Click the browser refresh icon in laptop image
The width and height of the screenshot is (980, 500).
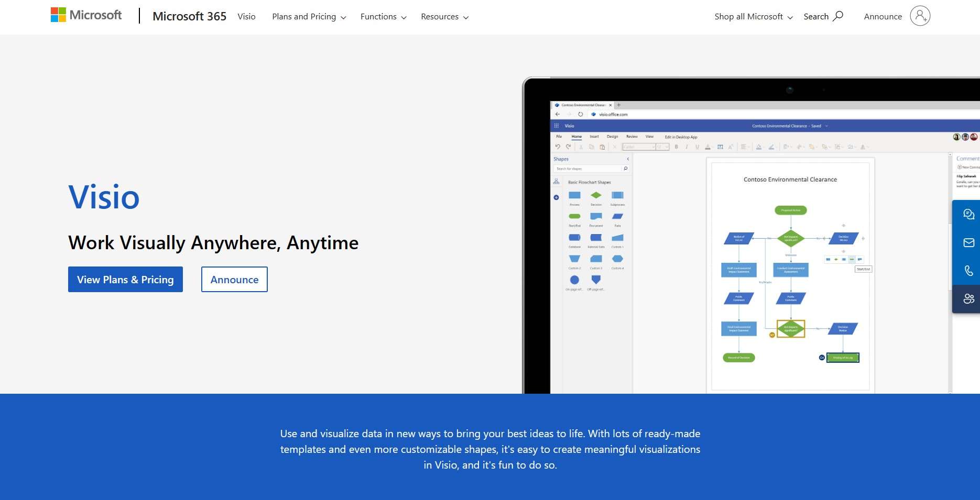pos(580,114)
